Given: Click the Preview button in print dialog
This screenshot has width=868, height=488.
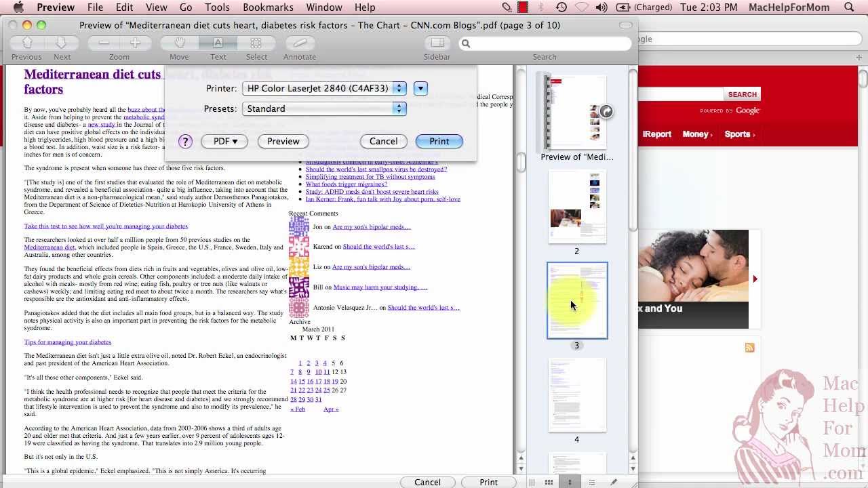Looking at the screenshot, I should click(283, 141).
